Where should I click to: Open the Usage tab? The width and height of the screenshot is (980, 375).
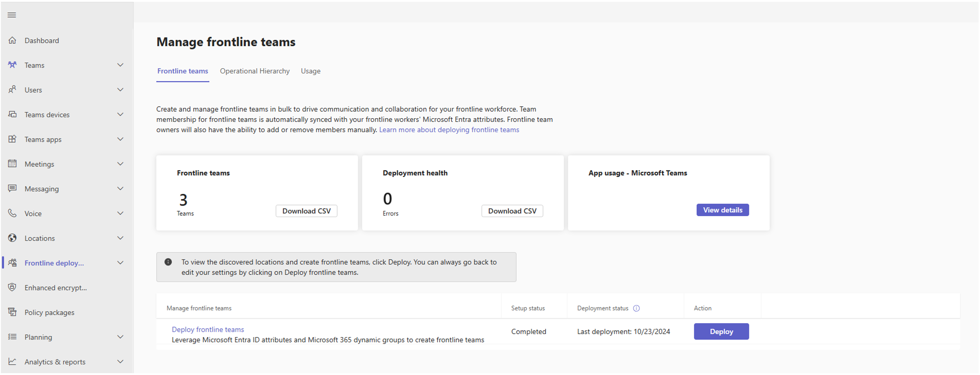pyautogui.click(x=311, y=71)
